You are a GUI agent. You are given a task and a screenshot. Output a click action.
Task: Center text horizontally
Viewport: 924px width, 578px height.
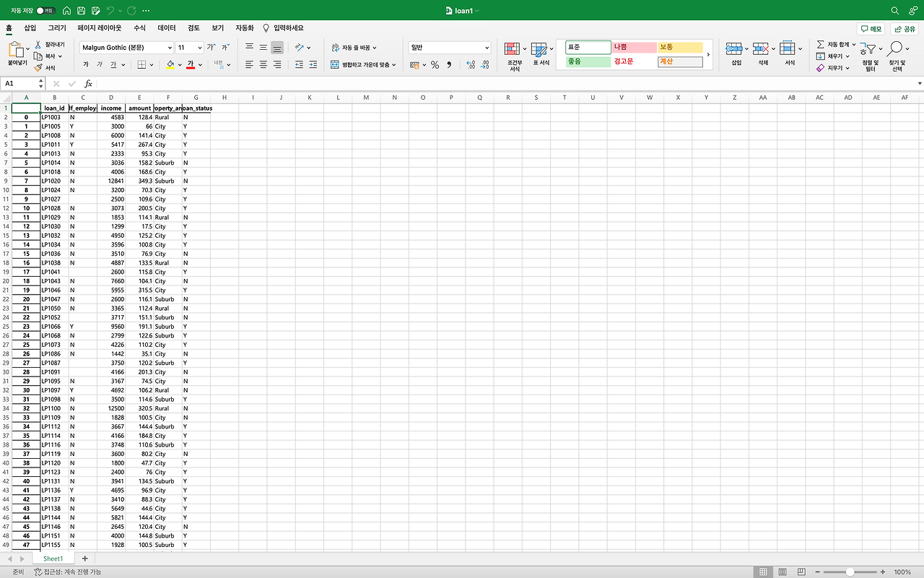click(x=263, y=64)
